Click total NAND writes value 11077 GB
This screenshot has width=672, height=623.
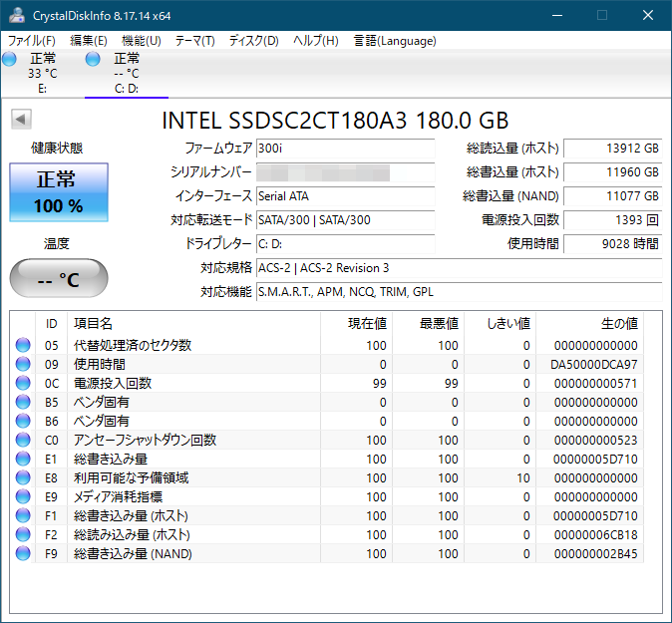coord(613,196)
